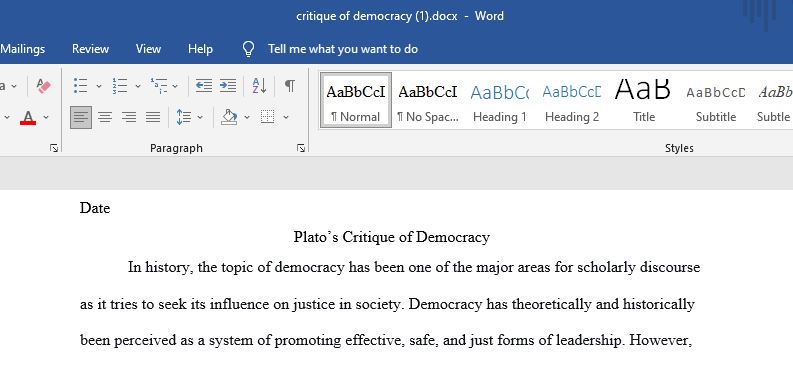The image size is (793, 365).
Task: Apply the Heading 2 style
Action: pos(572,100)
